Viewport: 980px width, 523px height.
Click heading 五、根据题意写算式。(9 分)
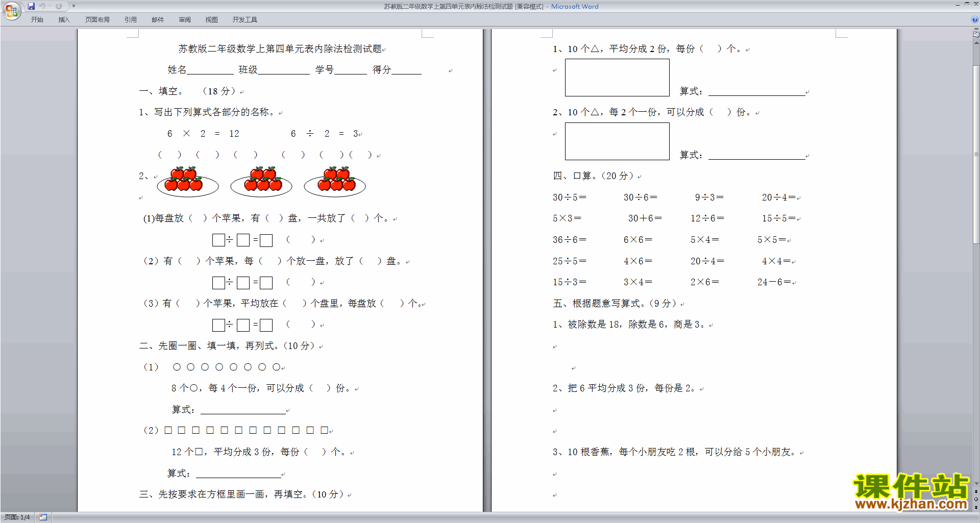coord(615,304)
